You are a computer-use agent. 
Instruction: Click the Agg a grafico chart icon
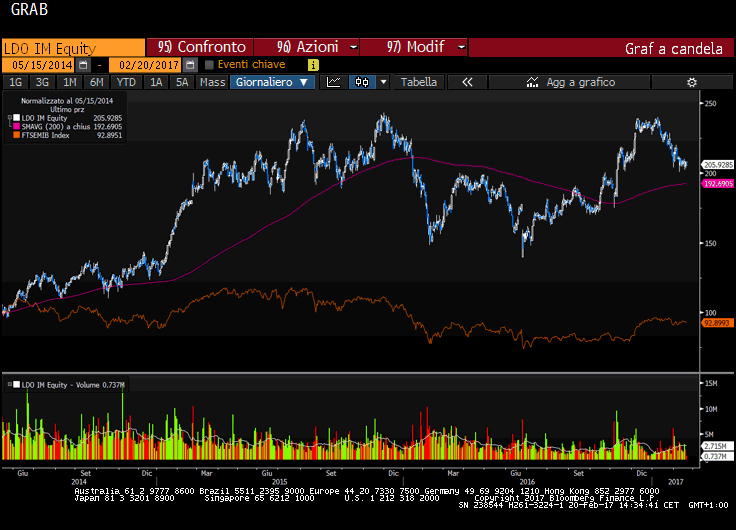[x=532, y=82]
